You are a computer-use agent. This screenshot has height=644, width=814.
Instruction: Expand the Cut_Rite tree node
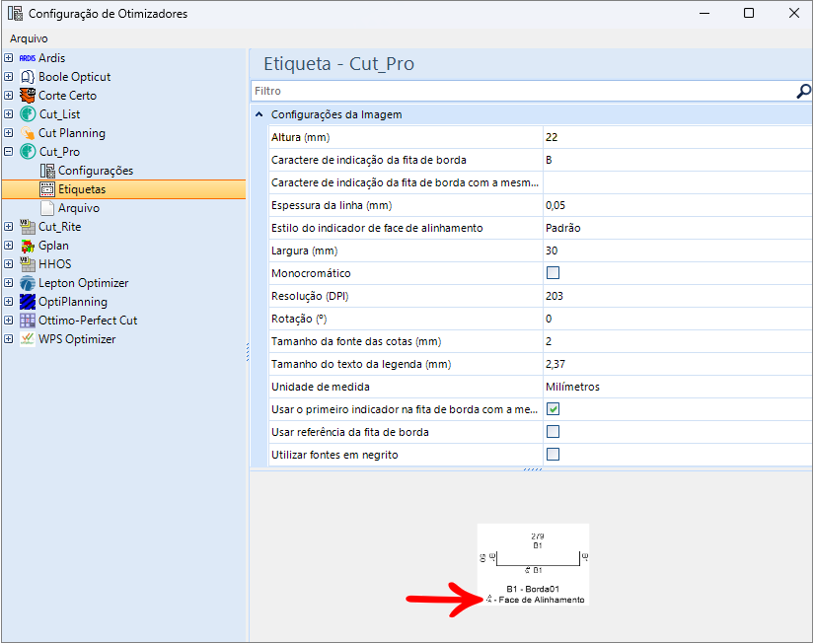[8, 226]
